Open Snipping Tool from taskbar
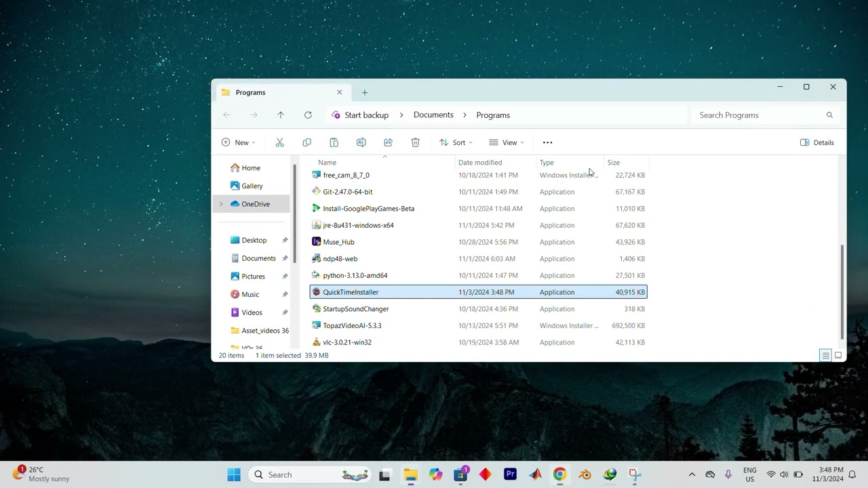This screenshot has height=488, width=868. coord(635,474)
